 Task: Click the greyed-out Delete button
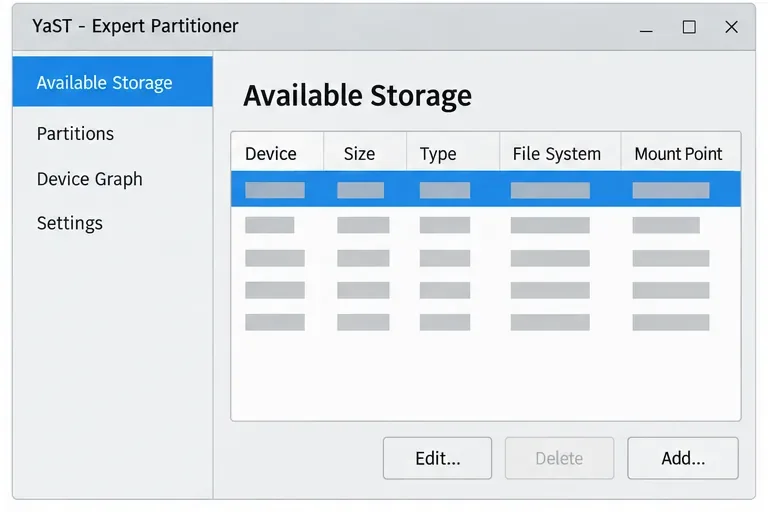(x=559, y=458)
